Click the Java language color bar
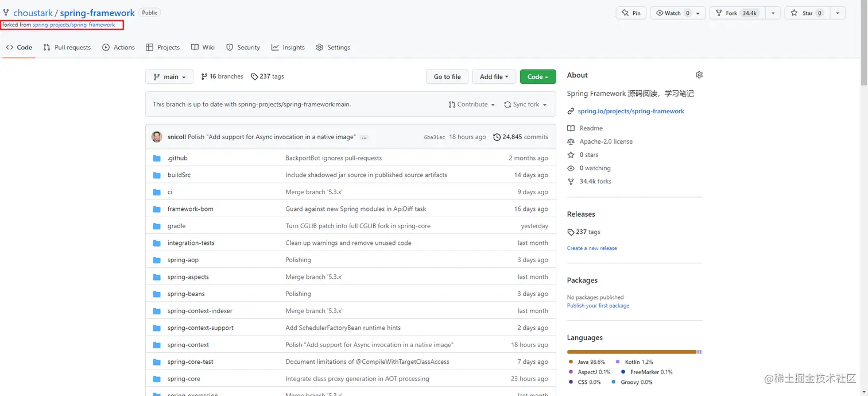 (x=631, y=352)
